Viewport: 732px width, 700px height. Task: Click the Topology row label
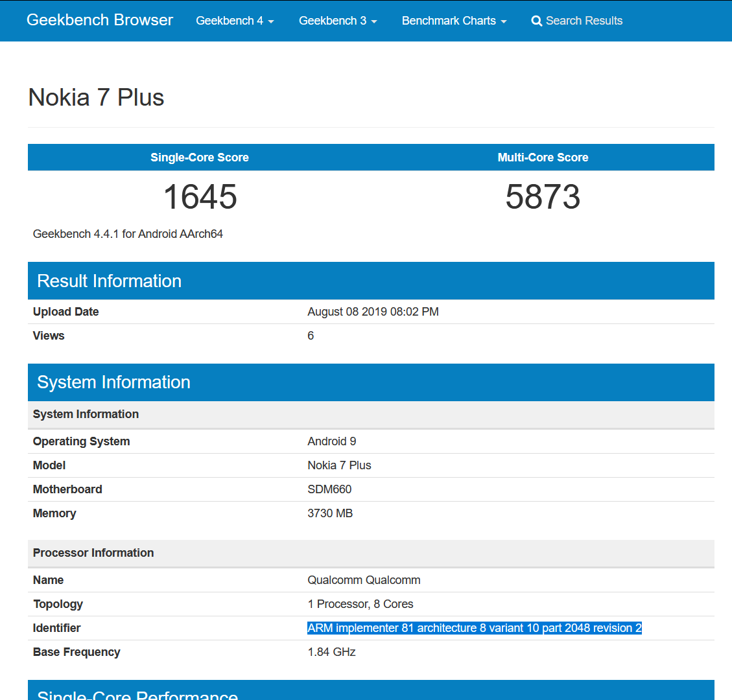(x=58, y=604)
